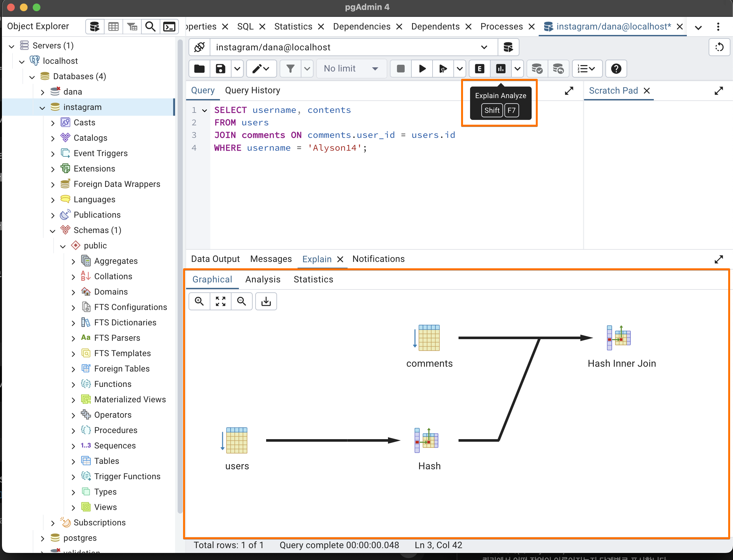Download the explain plan image
The image size is (733, 560).
[266, 301]
